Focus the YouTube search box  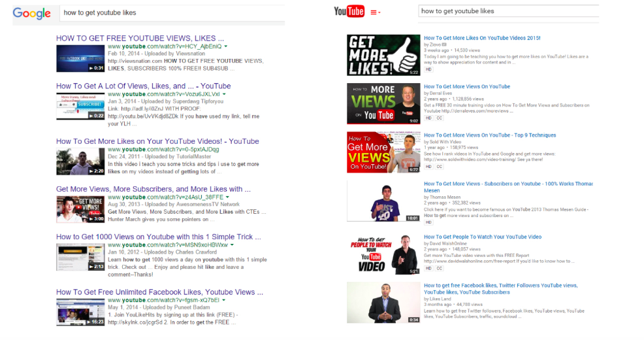[508, 11]
